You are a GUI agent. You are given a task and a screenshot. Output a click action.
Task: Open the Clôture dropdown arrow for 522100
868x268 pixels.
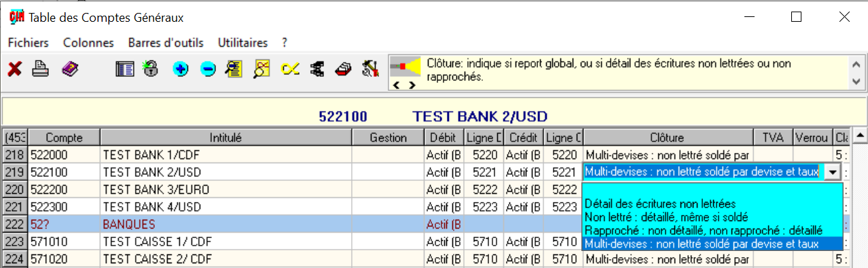pyautogui.click(x=832, y=172)
